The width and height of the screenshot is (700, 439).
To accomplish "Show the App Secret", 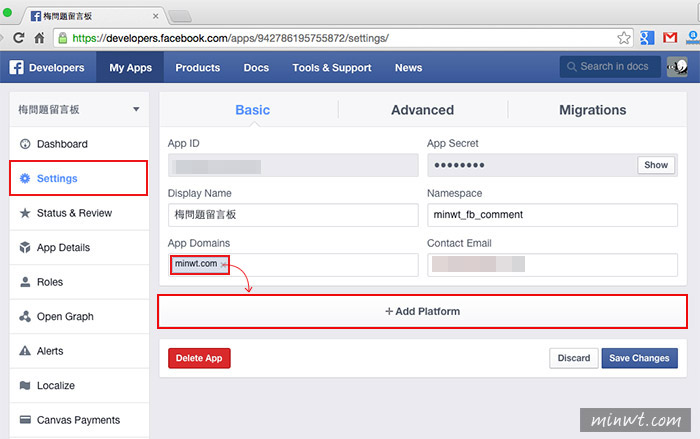I will [x=656, y=165].
